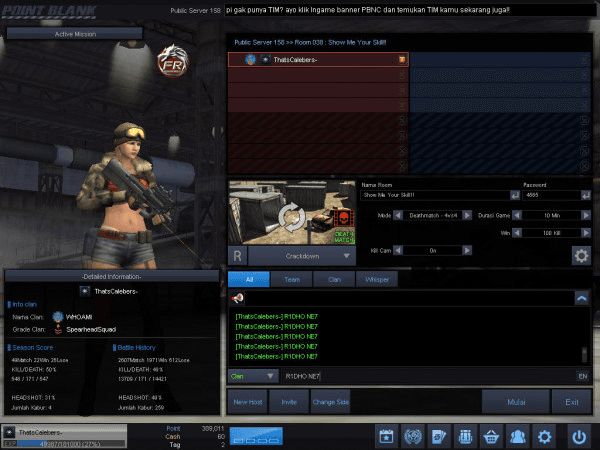Click the megaphone announcement icon
Screen dimensions: 600x450
point(237,298)
